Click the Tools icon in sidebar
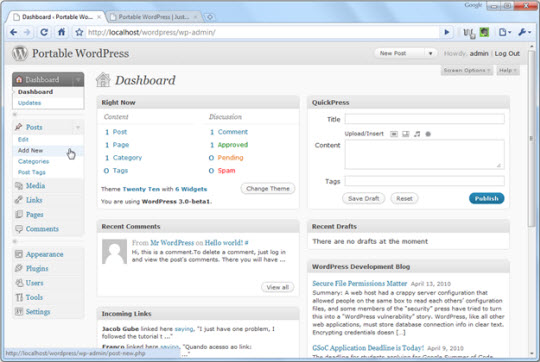This screenshot has width=540, height=362. point(19,297)
